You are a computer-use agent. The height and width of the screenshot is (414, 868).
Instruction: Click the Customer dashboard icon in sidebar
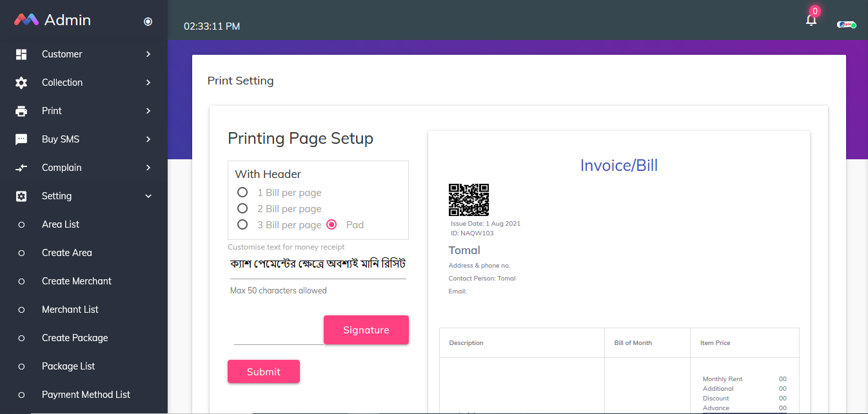coord(21,54)
